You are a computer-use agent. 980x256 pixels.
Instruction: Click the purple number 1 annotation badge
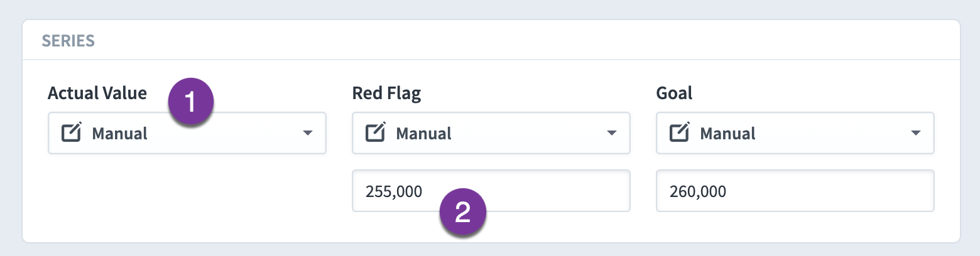(x=191, y=103)
